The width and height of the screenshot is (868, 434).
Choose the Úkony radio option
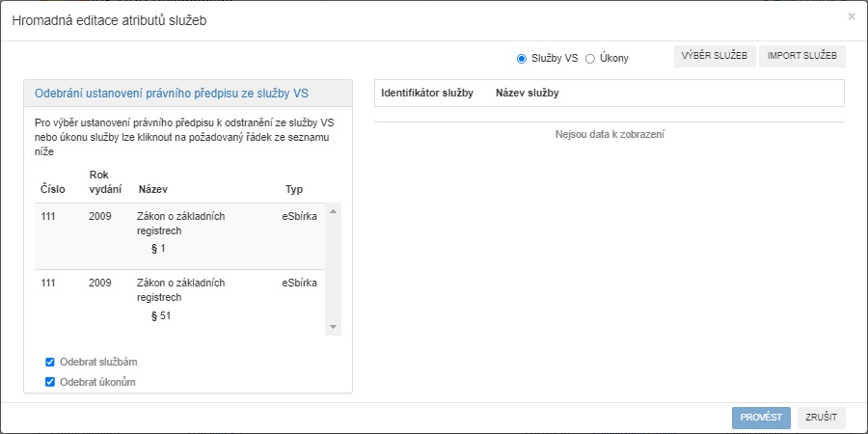590,59
